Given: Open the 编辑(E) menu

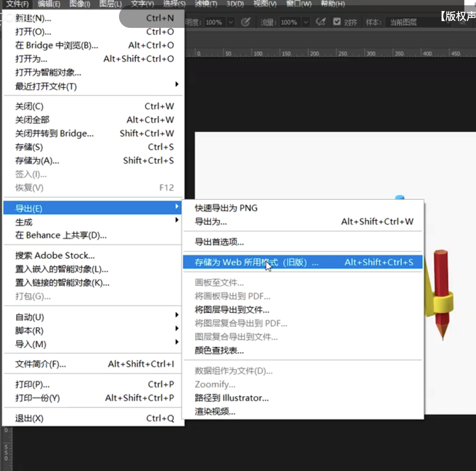Looking at the screenshot, I should point(49,4).
